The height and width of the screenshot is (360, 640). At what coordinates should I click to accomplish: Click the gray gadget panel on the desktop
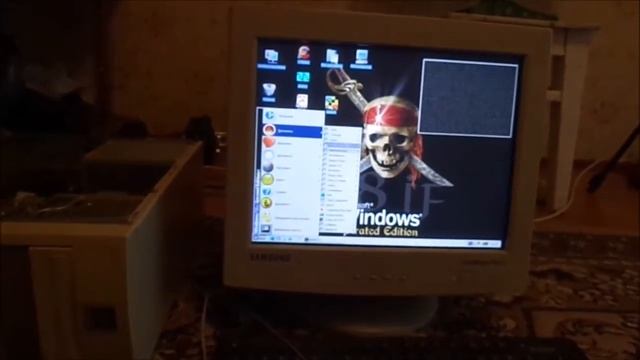(469, 98)
